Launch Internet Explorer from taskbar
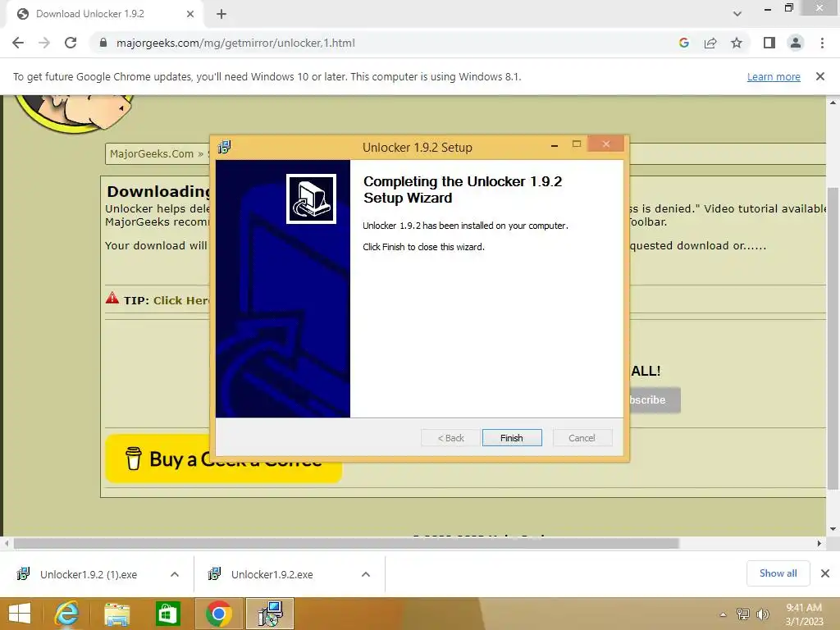The height and width of the screenshot is (630, 840). pos(67,614)
